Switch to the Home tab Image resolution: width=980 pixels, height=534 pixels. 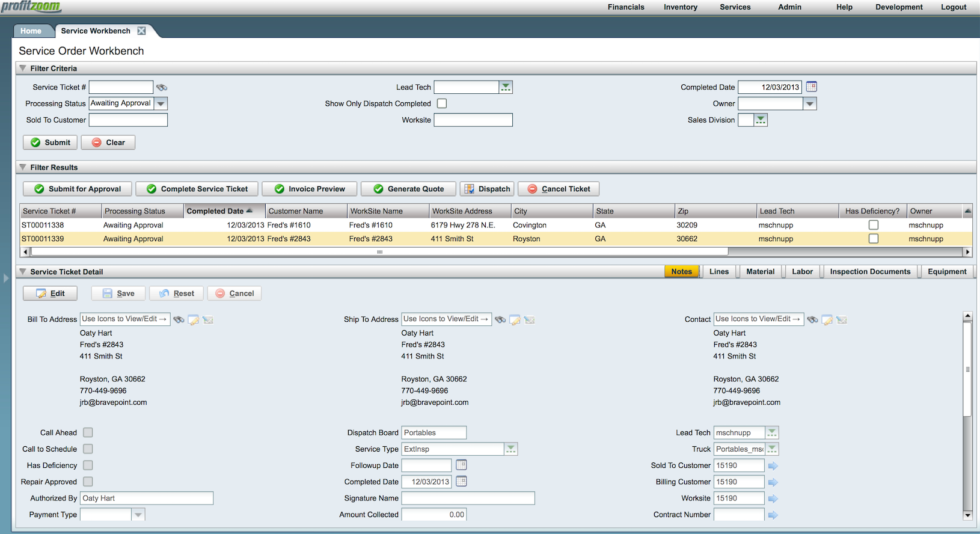pos(31,31)
